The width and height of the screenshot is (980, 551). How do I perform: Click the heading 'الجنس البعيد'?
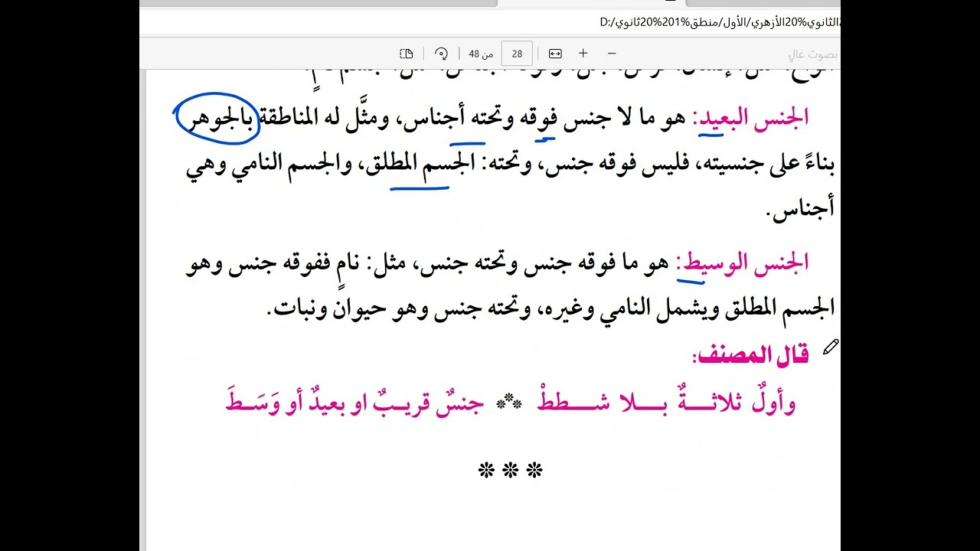pyautogui.click(x=750, y=119)
